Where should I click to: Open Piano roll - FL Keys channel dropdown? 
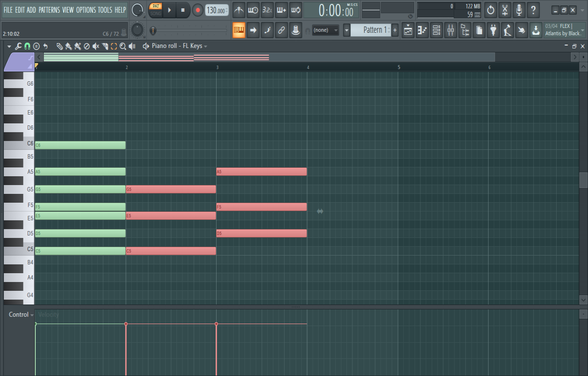tap(178, 46)
